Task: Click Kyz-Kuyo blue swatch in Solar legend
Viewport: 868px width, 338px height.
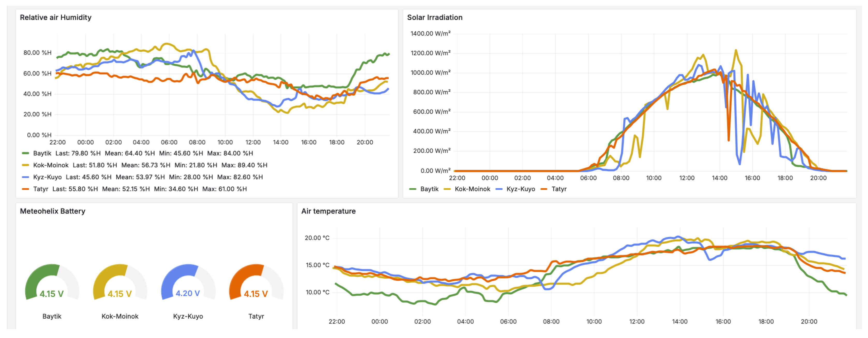Action: (499, 189)
